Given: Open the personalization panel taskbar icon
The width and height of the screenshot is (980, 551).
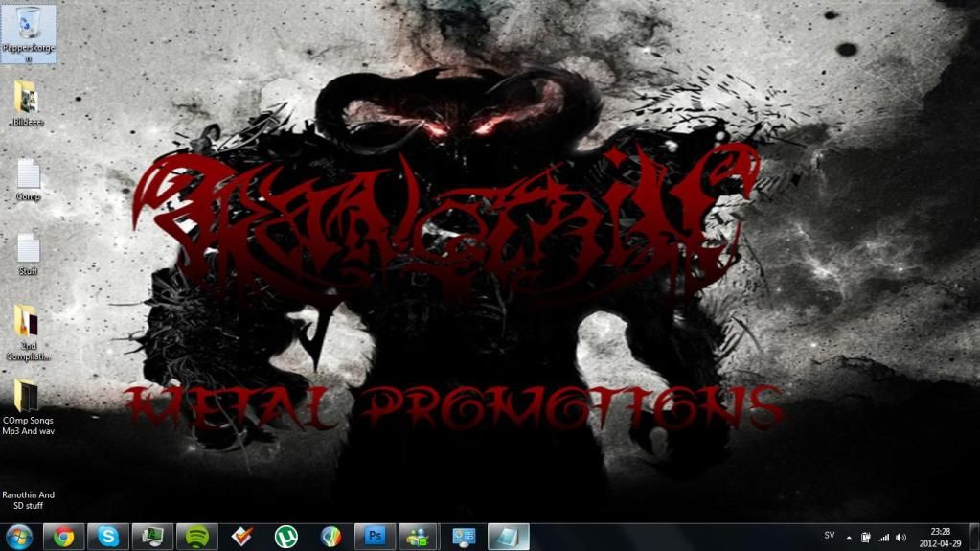Looking at the screenshot, I should tap(463, 538).
